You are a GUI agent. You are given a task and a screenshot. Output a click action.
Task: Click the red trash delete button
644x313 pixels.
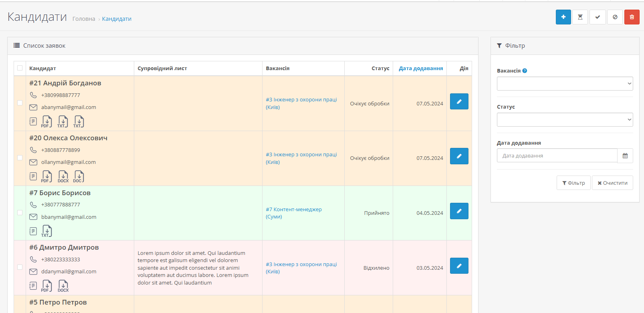(632, 17)
